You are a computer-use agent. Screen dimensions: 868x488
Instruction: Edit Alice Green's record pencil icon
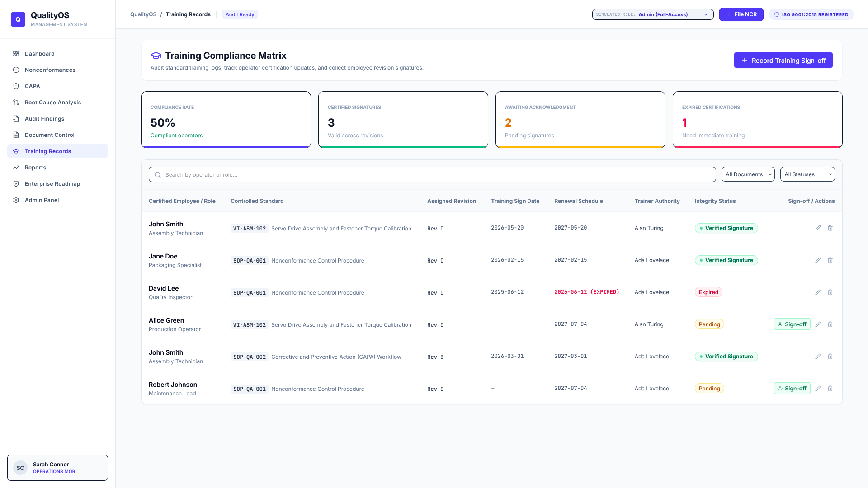point(818,324)
